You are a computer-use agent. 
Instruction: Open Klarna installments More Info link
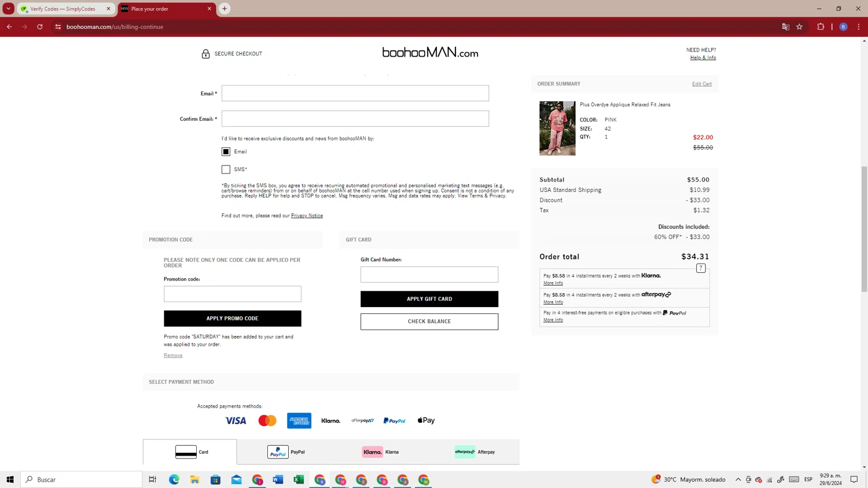click(x=553, y=283)
